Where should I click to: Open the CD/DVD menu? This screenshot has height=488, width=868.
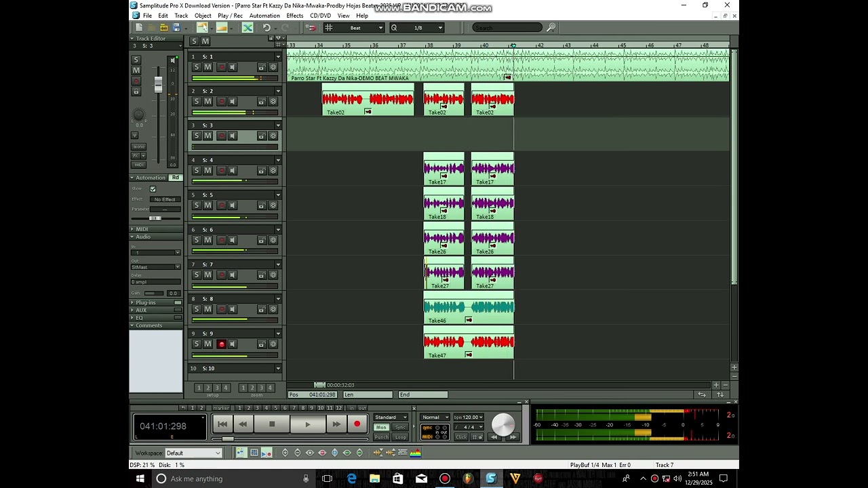[x=320, y=16]
